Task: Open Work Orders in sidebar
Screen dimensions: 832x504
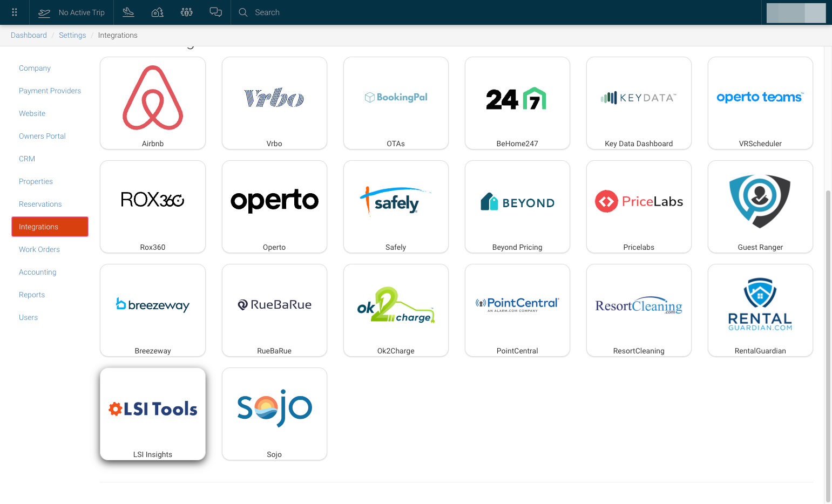Action: click(x=39, y=249)
